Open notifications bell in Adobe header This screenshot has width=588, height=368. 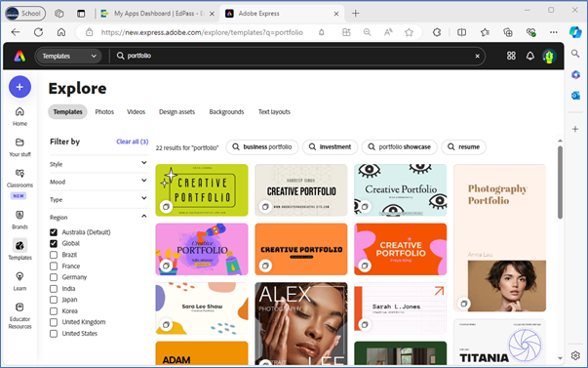tap(529, 56)
